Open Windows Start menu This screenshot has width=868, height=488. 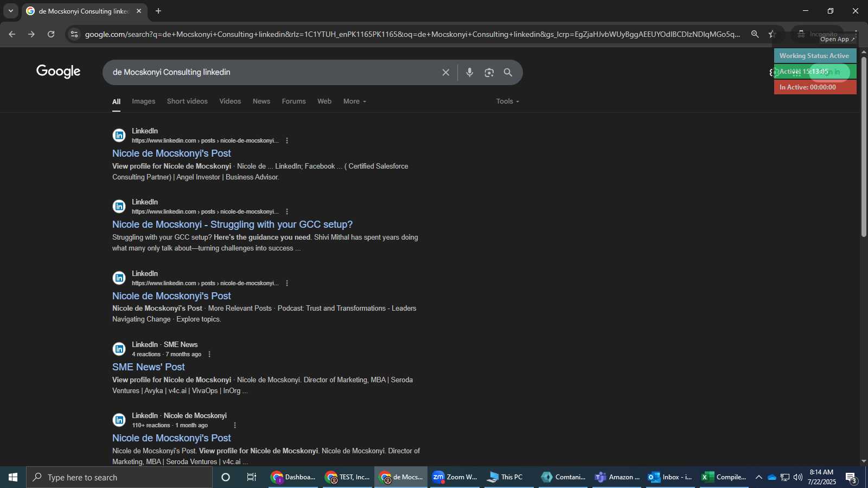13,477
